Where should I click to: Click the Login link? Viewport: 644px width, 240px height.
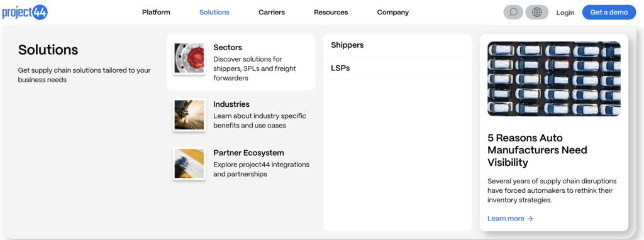click(565, 13)
